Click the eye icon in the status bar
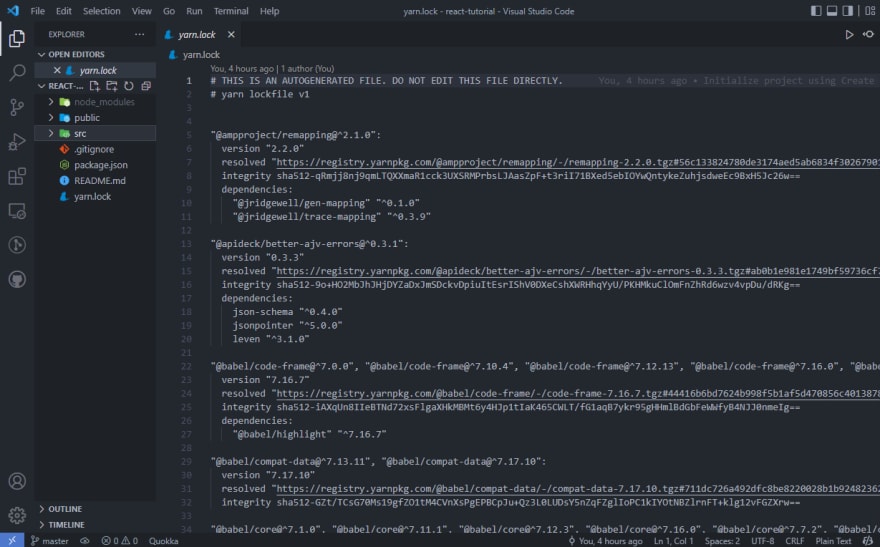The width and height of the screenshot is (880, 547). [x=84, y=541]
